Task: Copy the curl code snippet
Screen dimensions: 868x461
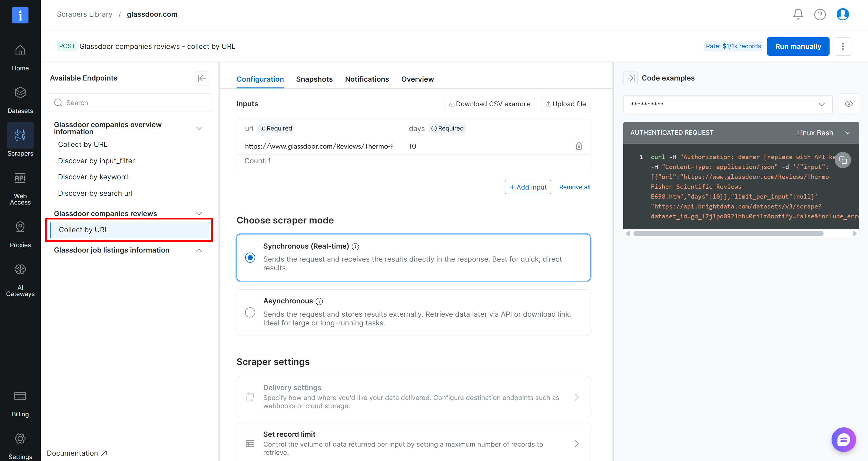Action: 843,160
